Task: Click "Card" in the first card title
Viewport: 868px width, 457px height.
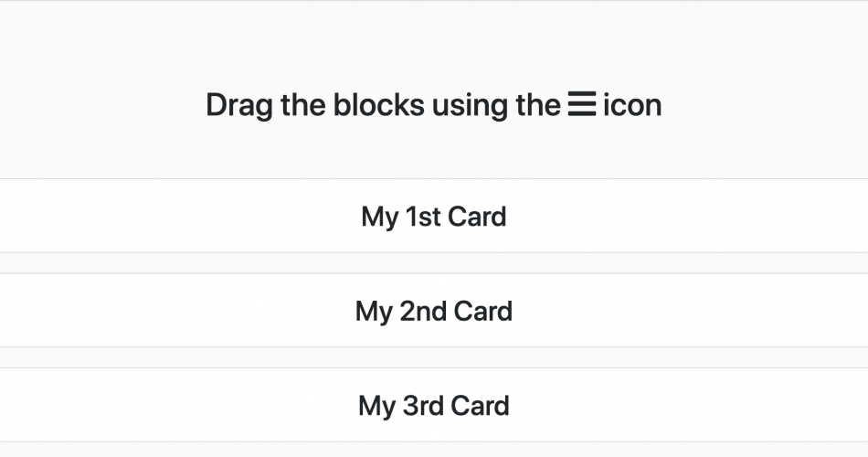Action: click(479, 217)
